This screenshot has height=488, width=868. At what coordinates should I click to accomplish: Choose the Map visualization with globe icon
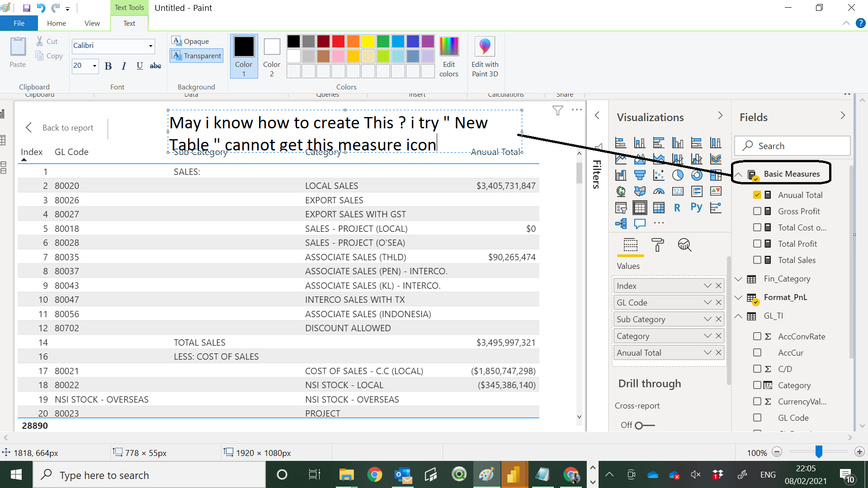pyautogui.click(x=621, y=192)
